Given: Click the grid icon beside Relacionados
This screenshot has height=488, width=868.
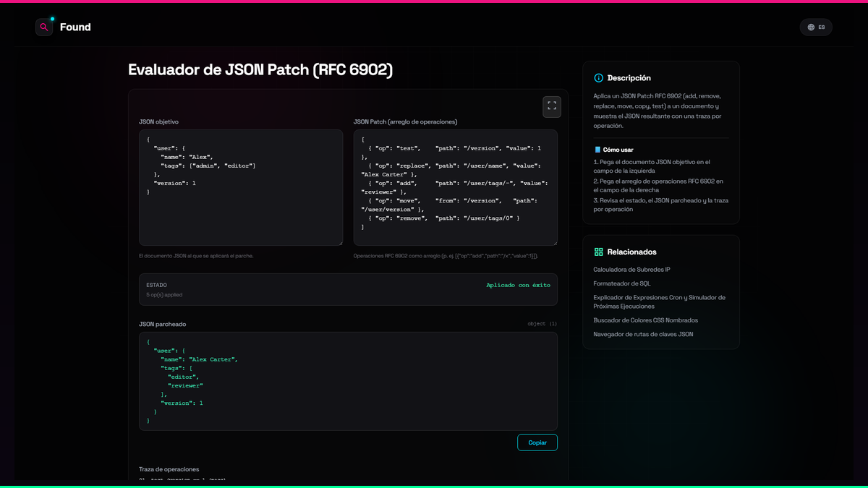Looking at the screenshot, I should [598, 252].
